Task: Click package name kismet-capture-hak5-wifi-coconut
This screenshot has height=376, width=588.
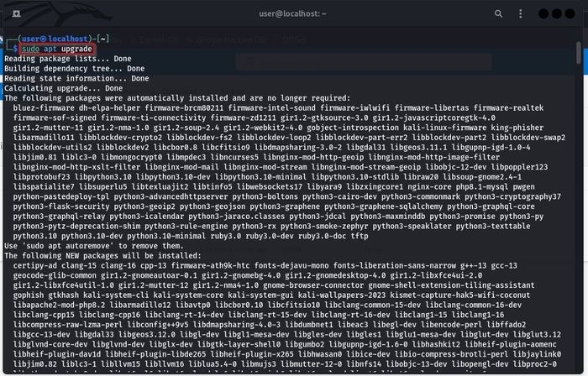Action: point(460,295)
